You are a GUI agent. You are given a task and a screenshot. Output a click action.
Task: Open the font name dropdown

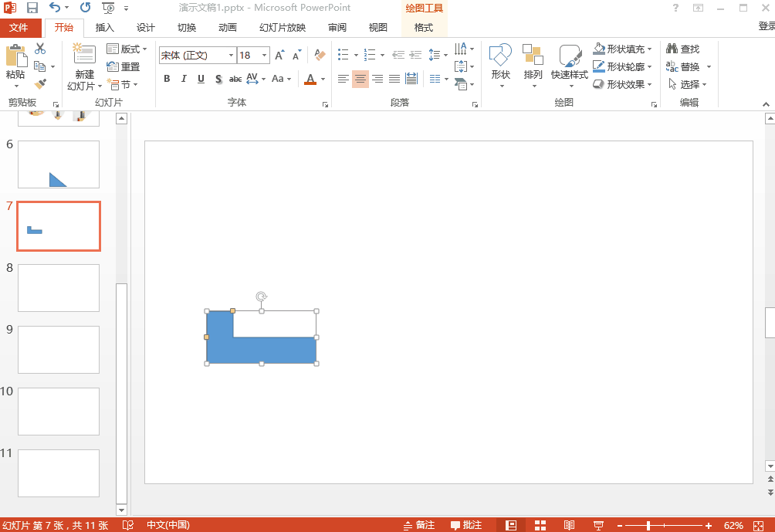click(x=231, y=56)
